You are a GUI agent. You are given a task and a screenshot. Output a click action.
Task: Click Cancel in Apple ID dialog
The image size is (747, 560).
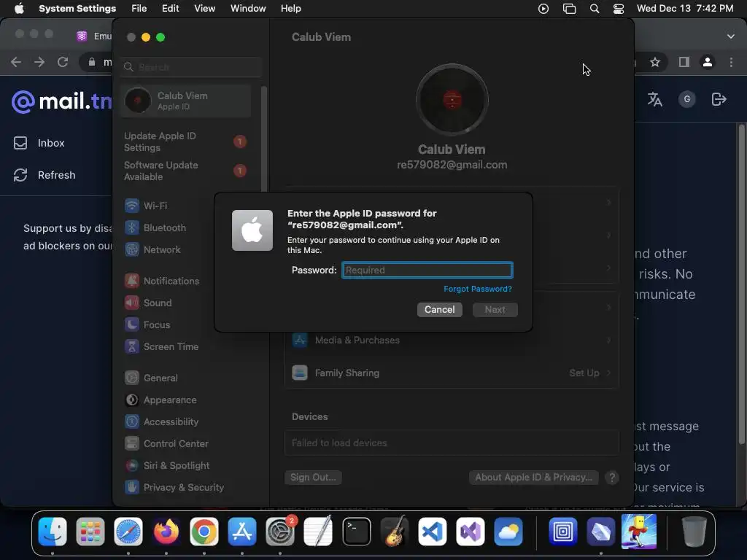pyautogui.click(x=439, y=309)
